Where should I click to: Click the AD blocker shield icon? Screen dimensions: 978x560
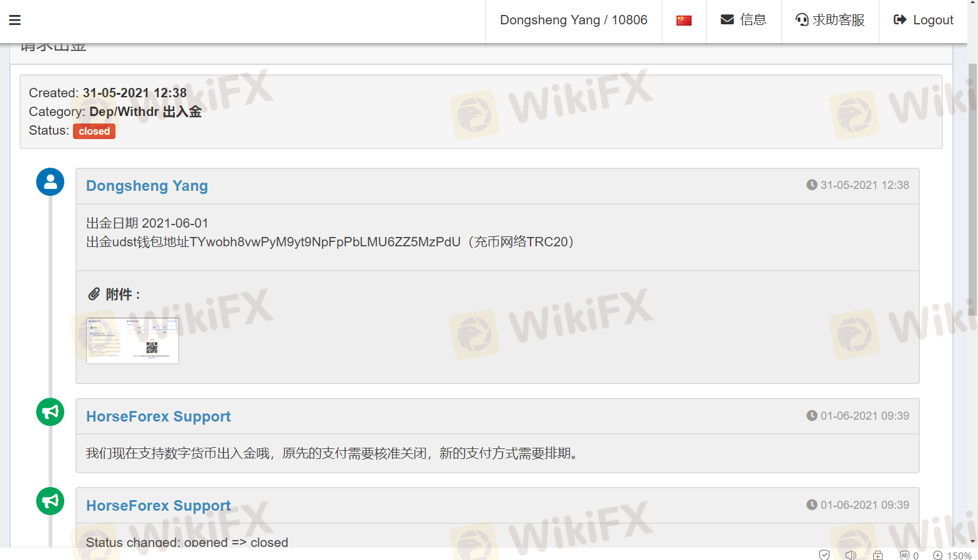pyautogui.click(x=904, y=555)
